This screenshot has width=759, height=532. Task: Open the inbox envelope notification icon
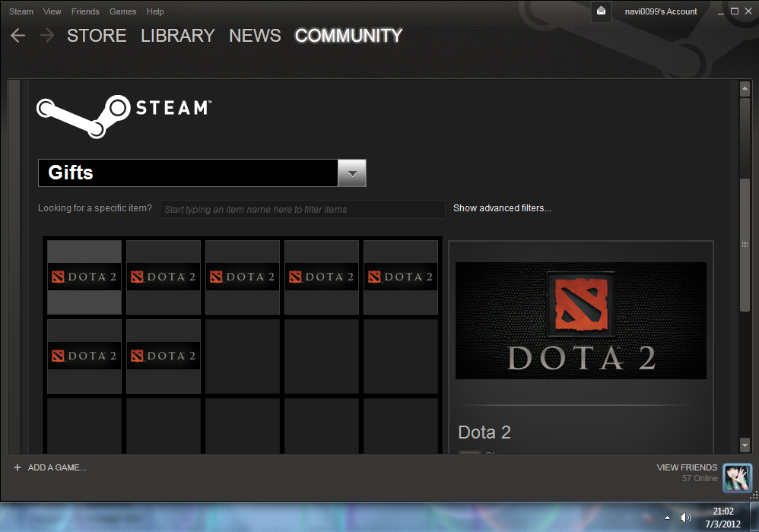pyautogui.click(x=601, y=11)
